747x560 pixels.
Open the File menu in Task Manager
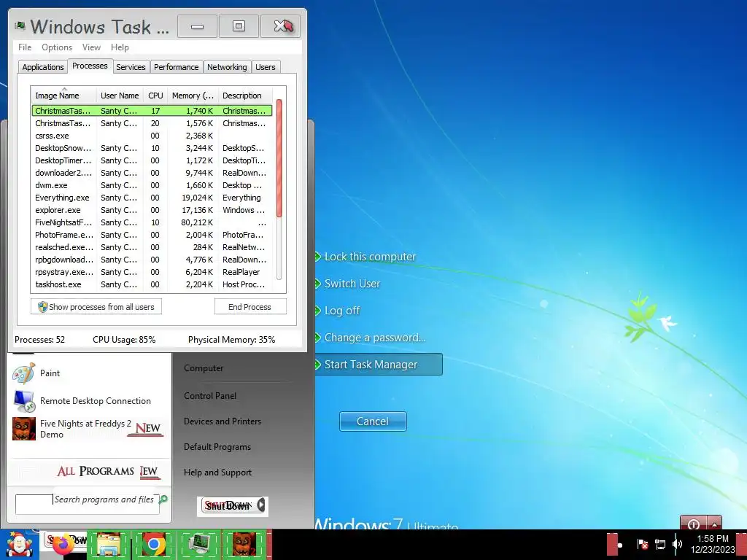25,47
